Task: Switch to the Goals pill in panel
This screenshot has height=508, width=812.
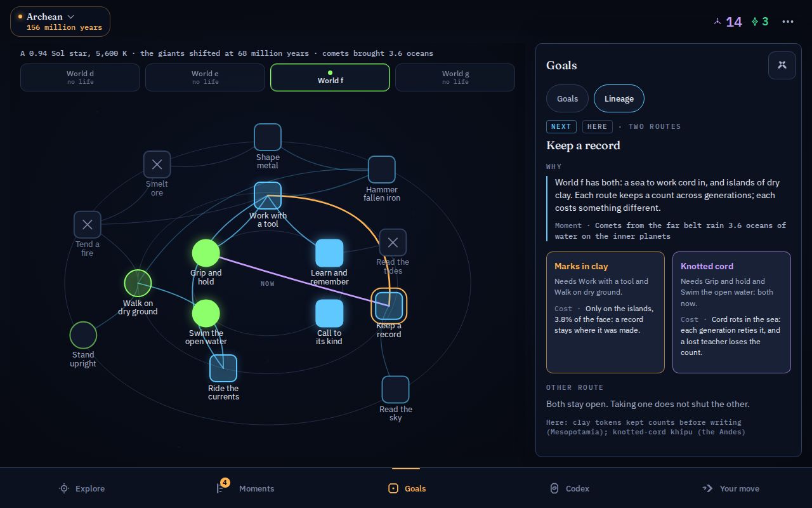Action: coord(567,98)
